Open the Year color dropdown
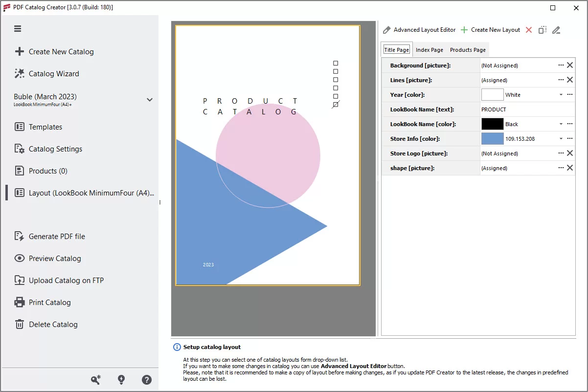 tap(561, 95)
